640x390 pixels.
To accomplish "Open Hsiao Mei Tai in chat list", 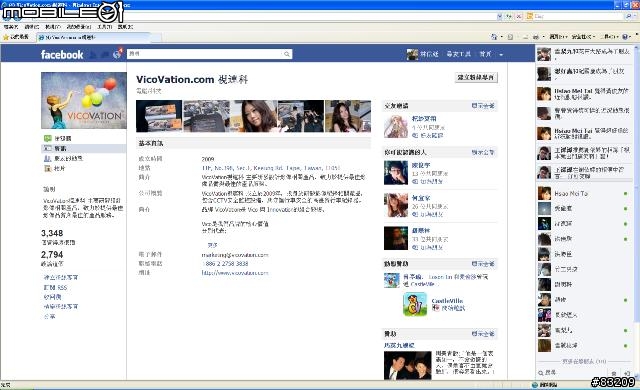I will (584, 193).
